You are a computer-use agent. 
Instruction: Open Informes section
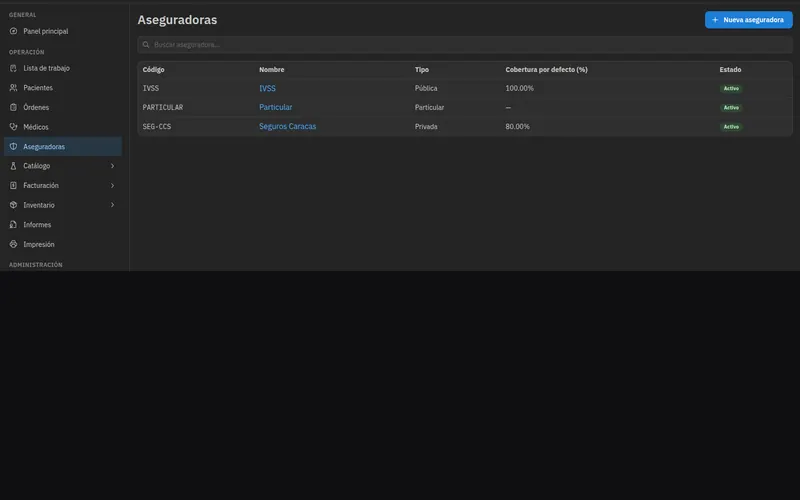63,224
